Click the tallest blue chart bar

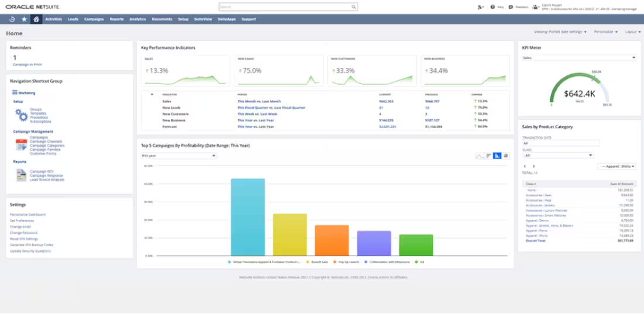coord(248,216)
